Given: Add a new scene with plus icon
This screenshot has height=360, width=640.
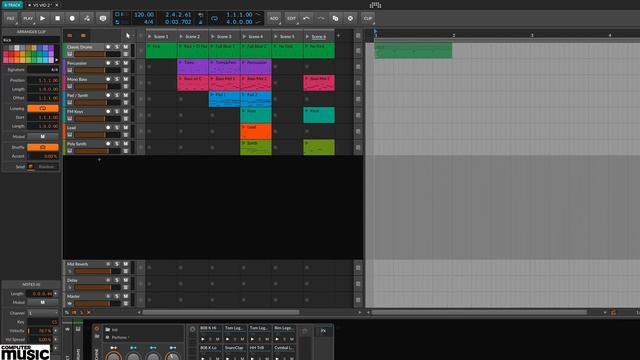Looking at the screenshot, I should pos(338,36).
